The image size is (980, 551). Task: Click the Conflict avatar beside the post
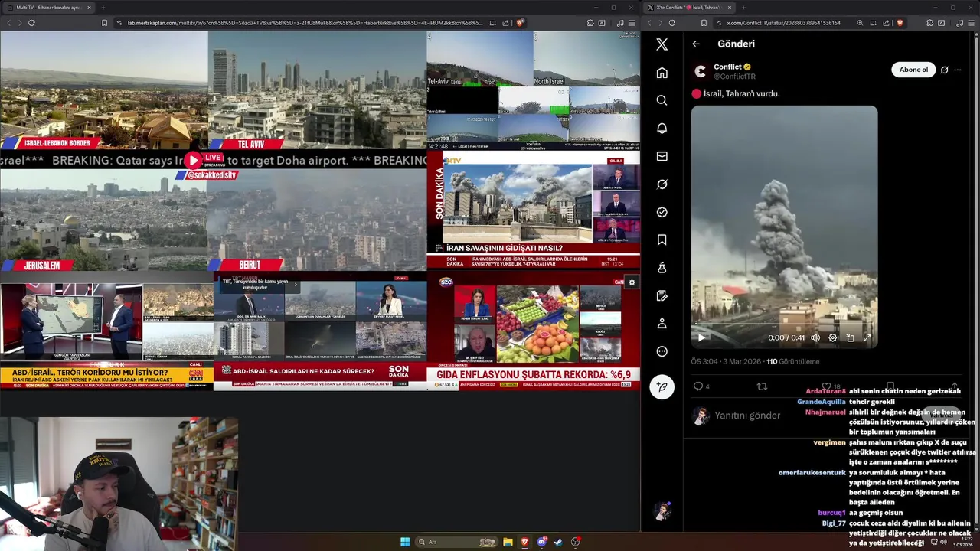click(x=700, y=71)
